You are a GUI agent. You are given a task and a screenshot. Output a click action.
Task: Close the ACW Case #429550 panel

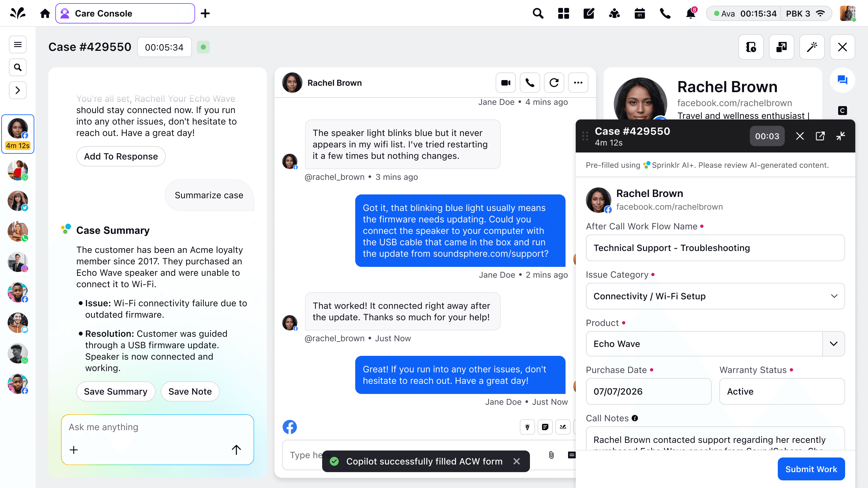point(800,136)
